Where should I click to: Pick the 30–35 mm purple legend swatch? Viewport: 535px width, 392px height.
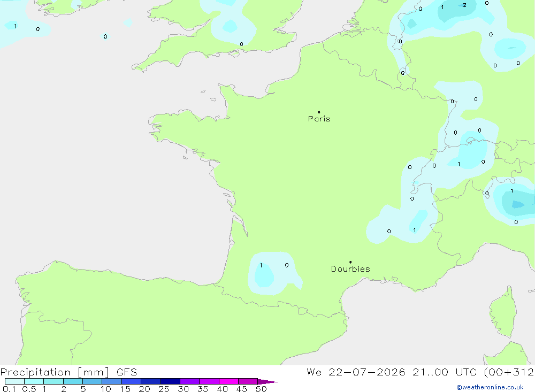(190, 381)
